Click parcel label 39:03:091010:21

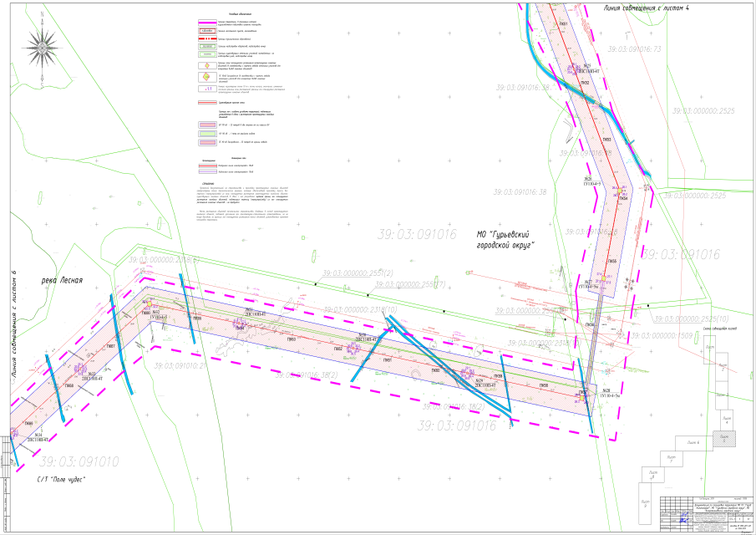point(179,366)
